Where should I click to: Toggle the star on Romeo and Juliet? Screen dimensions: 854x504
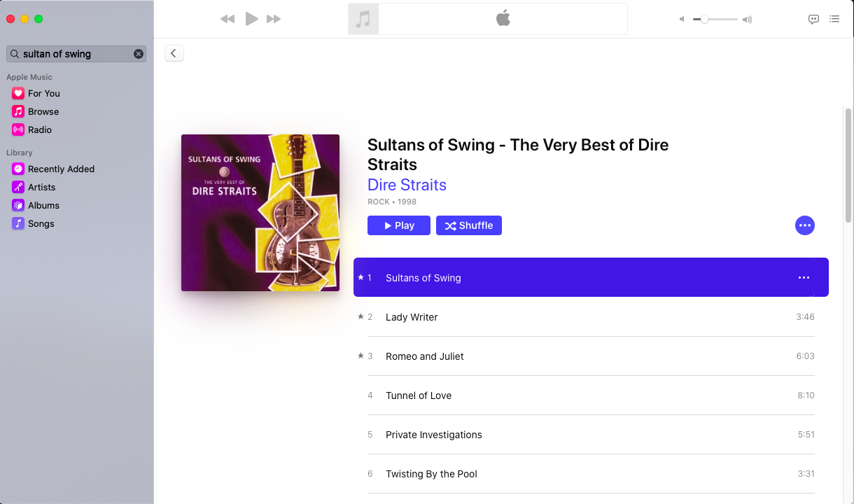(x=360, y=356)
